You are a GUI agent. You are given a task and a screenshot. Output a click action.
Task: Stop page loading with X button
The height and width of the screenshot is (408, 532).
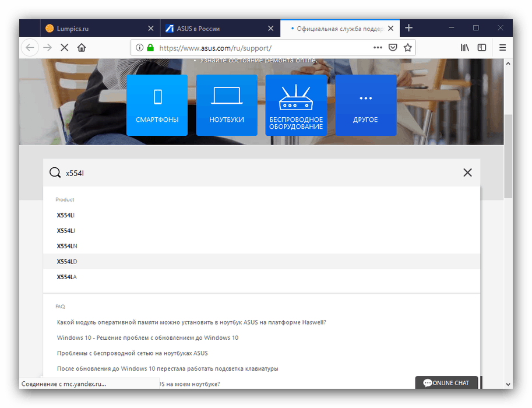tap(65, 48)
